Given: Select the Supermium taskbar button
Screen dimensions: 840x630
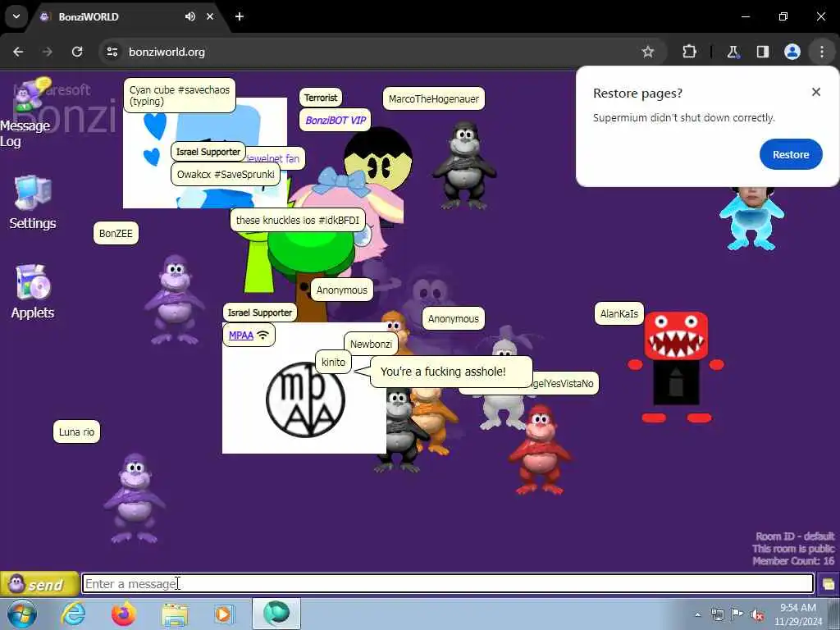Looking at the screenshot, I should 276,614.
